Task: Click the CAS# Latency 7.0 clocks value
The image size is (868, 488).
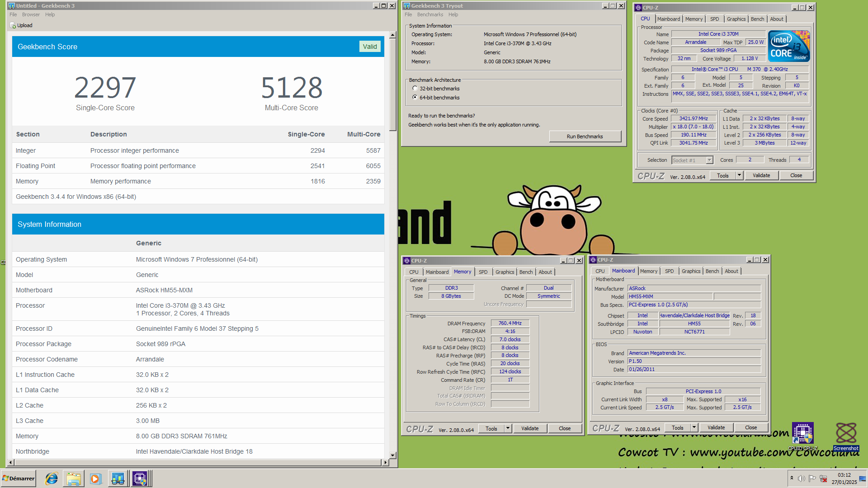Action: (510, 339)
